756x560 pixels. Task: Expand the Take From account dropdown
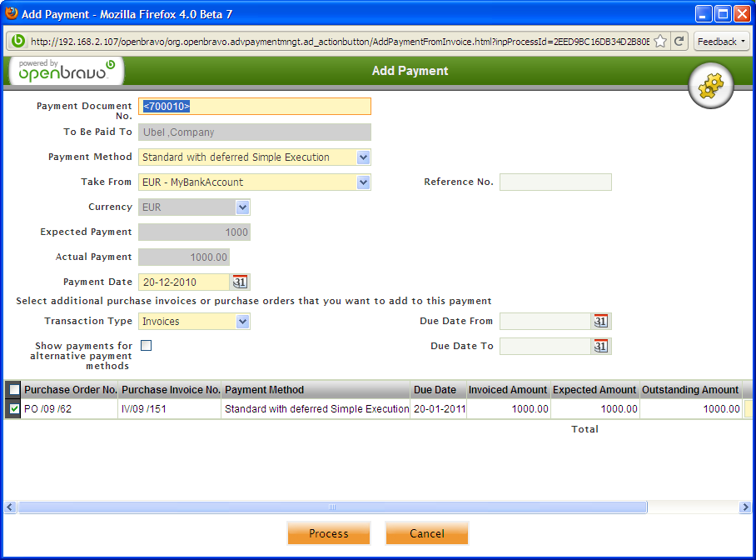click(x=364, y=182)
